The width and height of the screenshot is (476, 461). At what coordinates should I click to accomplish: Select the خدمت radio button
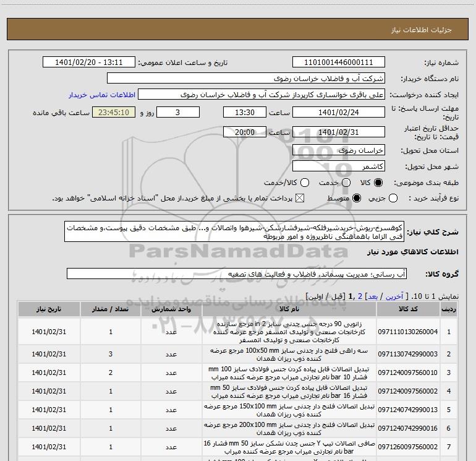[x=346, y=183]
